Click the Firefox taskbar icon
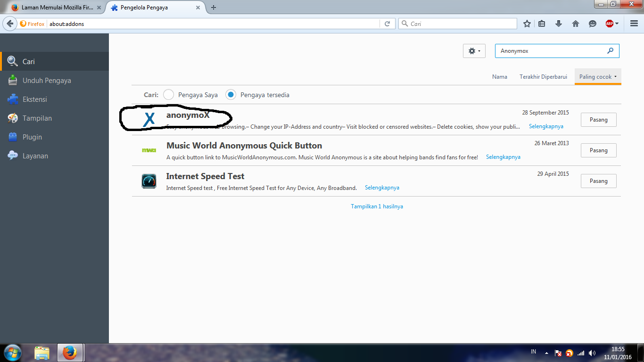Screen dimensions: 644x362 70,353
